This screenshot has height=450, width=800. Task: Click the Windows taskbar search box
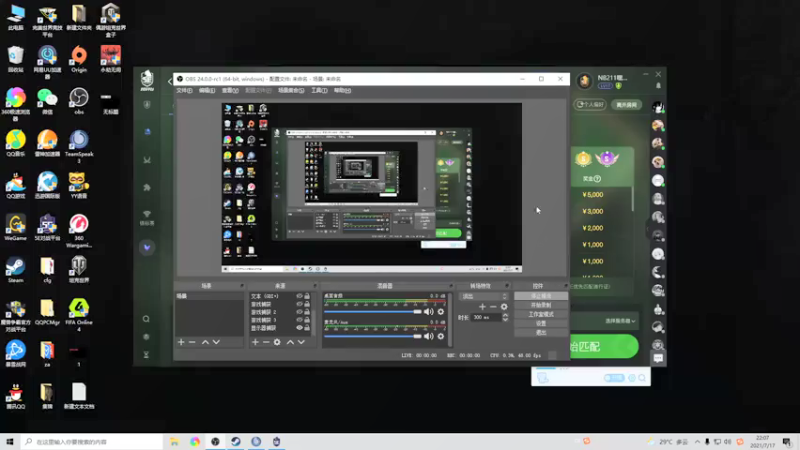(92, 441)
